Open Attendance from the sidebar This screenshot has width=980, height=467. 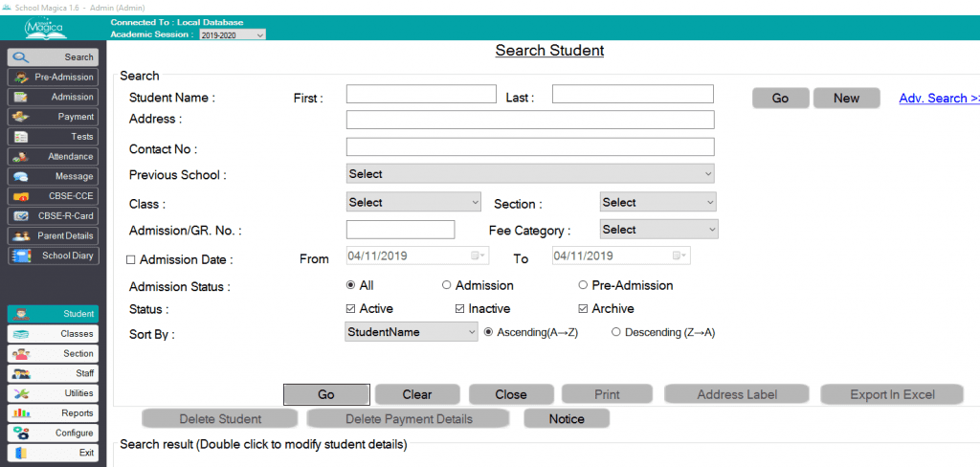point(54,157)
